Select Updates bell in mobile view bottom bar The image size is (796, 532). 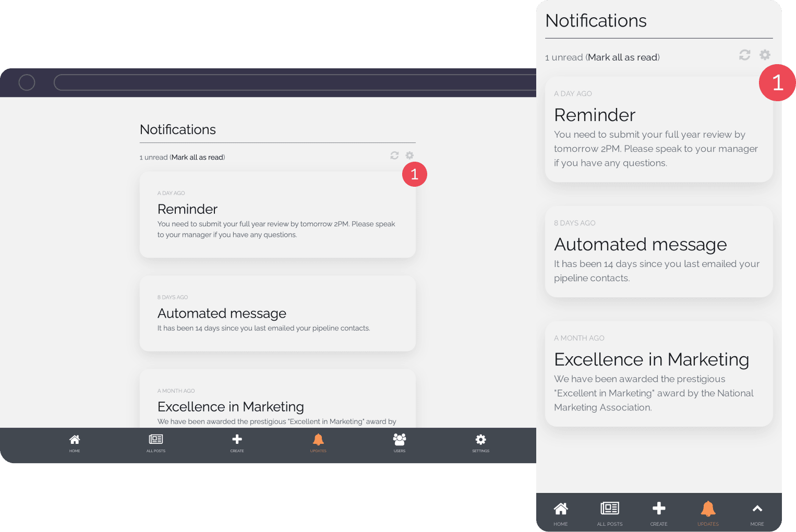708,513
